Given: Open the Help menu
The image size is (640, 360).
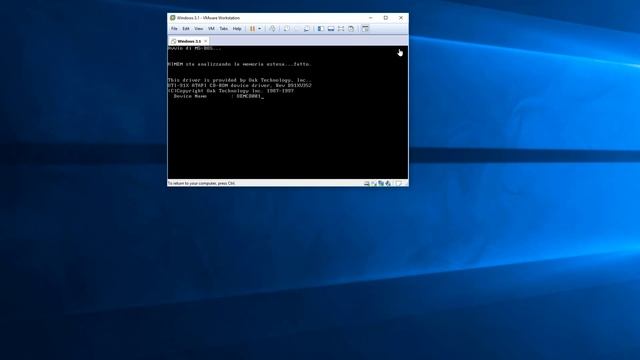Looking at the screenshot, I should [237, 29].
